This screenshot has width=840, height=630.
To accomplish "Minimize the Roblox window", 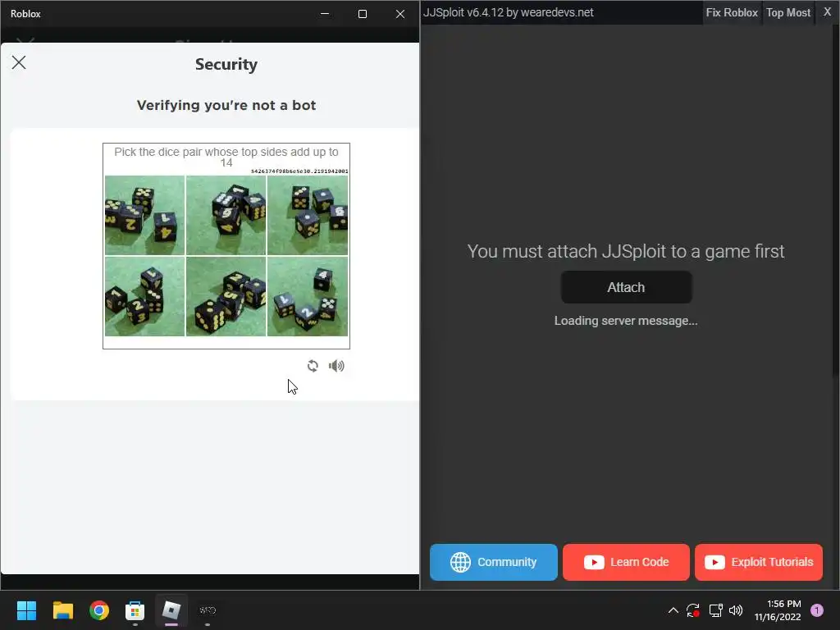I will [x=325, y=14].
